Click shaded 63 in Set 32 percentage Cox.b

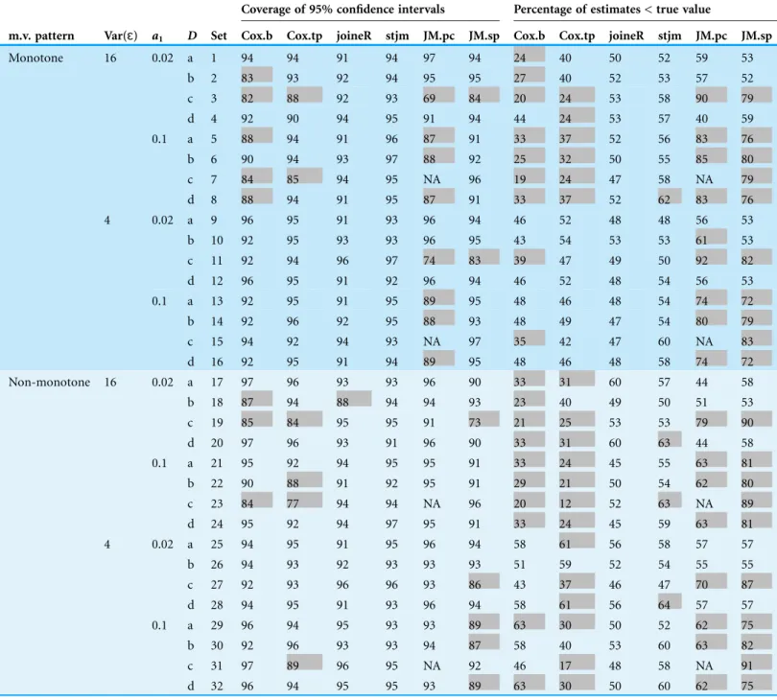coord(530,683)
